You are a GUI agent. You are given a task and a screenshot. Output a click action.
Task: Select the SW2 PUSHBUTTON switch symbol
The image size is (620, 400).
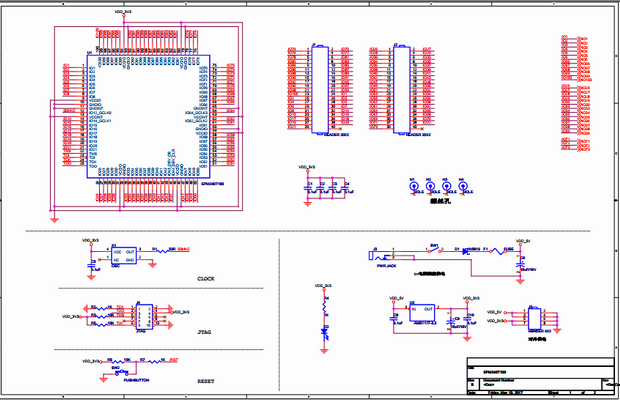click(x=120, y=372)
